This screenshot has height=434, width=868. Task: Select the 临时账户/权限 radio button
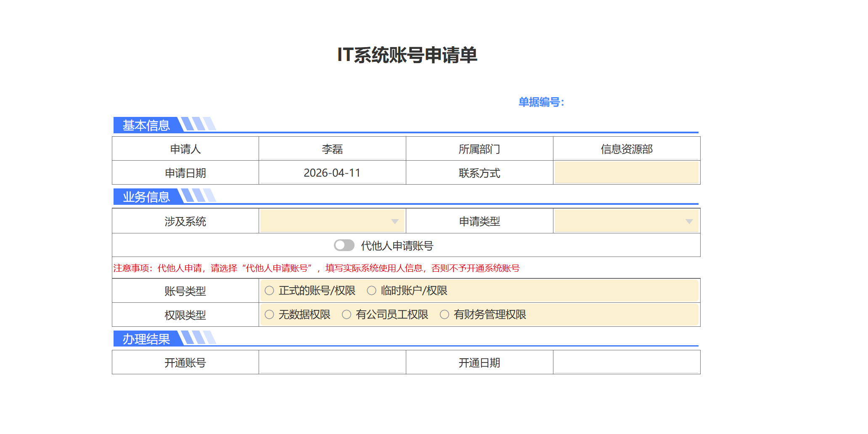coord(371,290)
